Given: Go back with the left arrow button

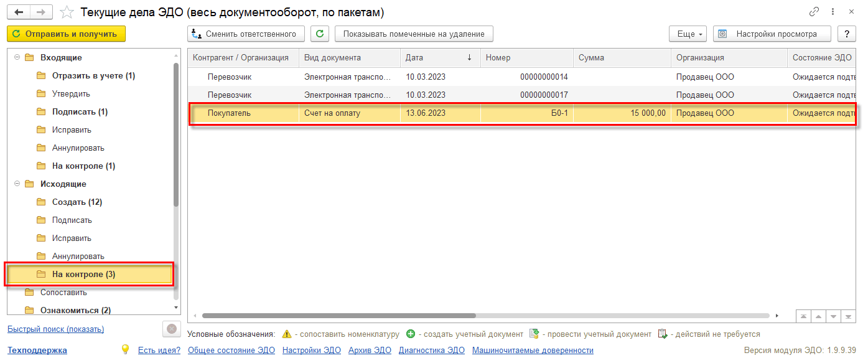Looking at the screenshot, I should (19, 12).
